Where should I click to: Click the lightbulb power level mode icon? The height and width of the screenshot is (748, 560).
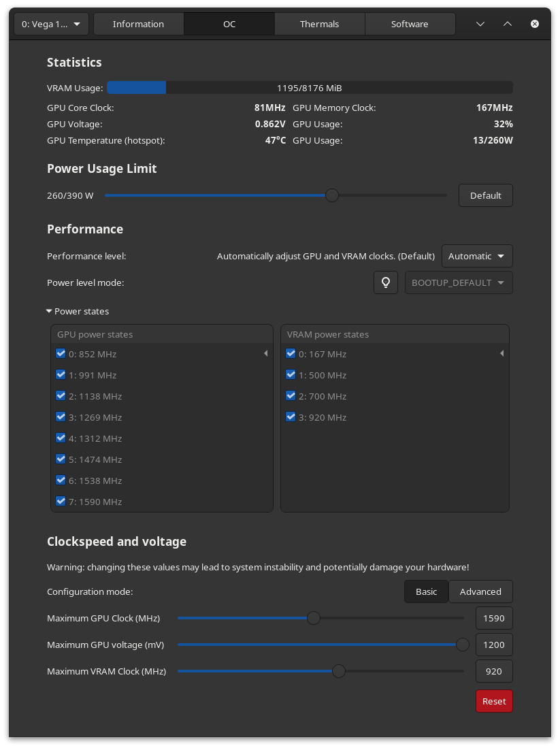click(x=386, y=282)
